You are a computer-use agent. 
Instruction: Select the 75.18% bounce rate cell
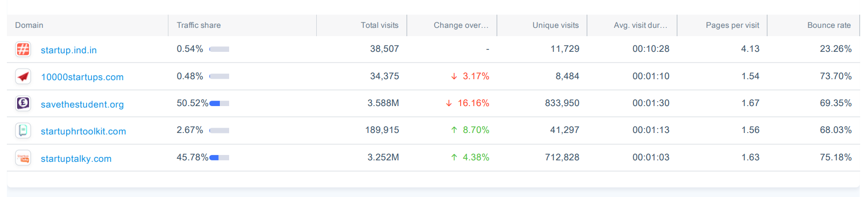pyautogui.click(x=836, y=157)
